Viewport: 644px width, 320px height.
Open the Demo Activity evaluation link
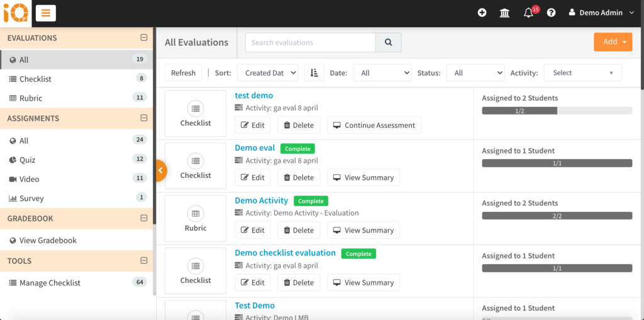coord(261,201)
